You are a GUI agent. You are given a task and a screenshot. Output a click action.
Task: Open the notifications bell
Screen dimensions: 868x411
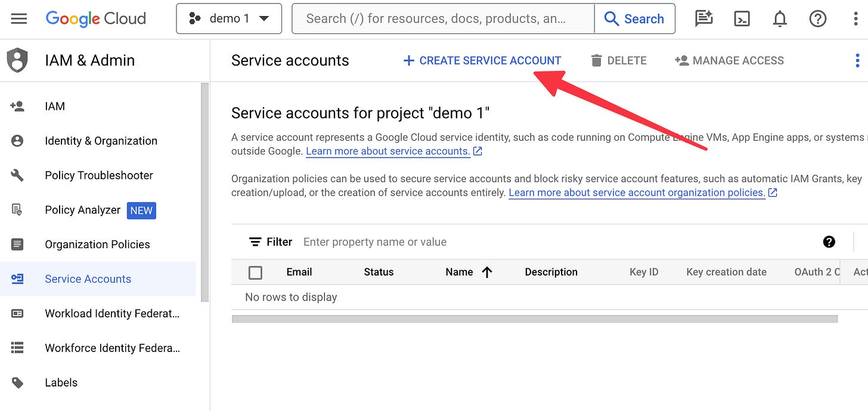point(780,19)
